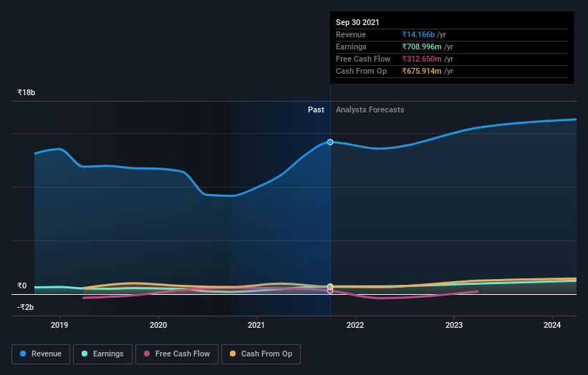The image size is (588, 375).
Task: Click the Cash From Op point marker at Sep 2021
Action: coord(330,286)
